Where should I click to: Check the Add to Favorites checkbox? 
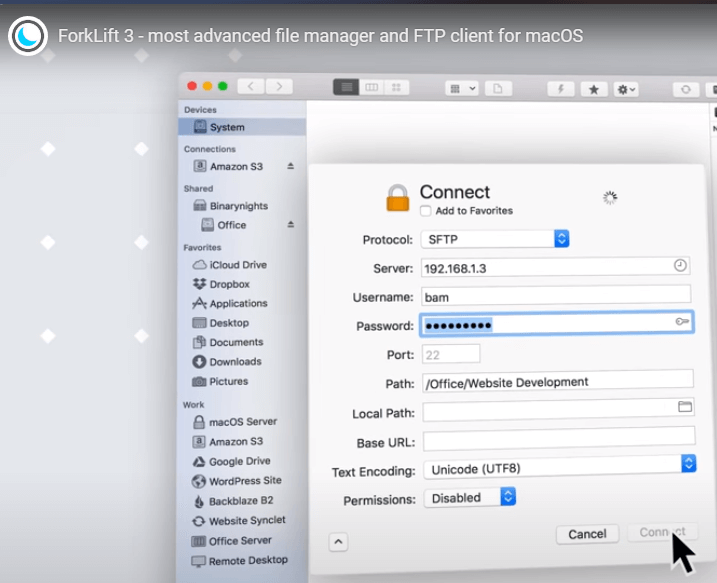[425, 211]
